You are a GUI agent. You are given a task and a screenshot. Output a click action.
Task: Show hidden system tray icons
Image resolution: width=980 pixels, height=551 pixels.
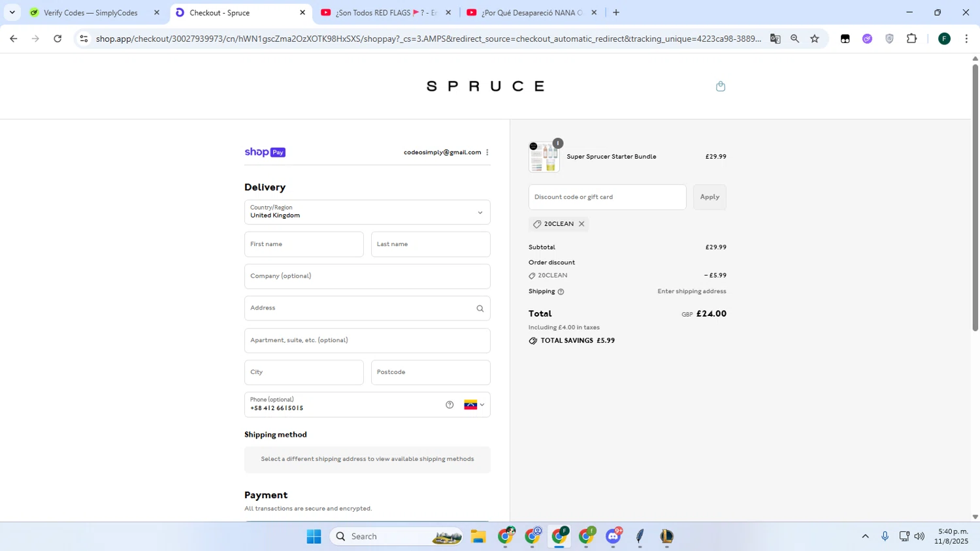[x=865, y=537]
